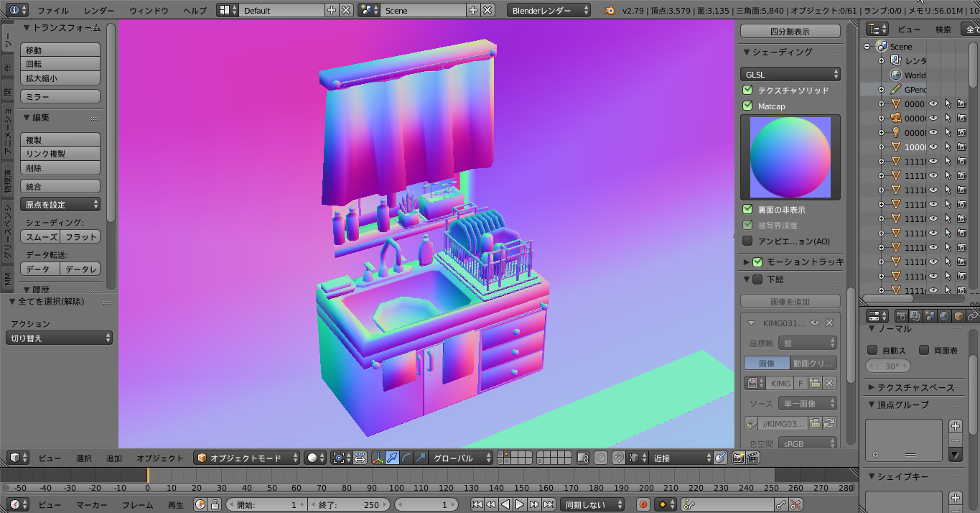The width and height of the screenshot is (980, 513).
Task: Toggle visibility eye of KIMG031 background image
Action: 816,323
